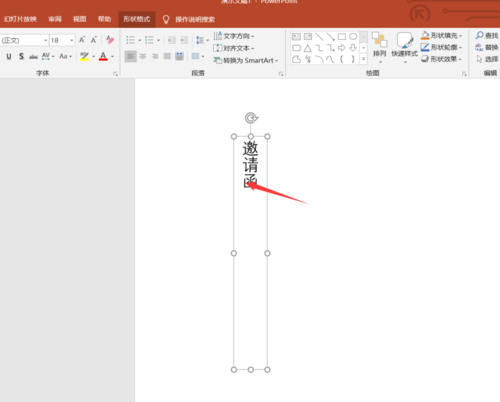Open the columns layout menu
This screenshot has height=402, width=500.
click(x=198, y=56)
